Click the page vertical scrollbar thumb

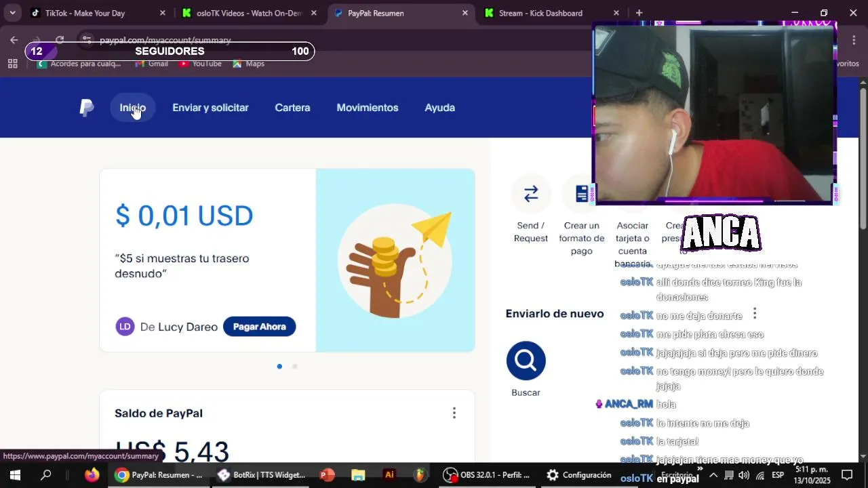coord(863,159)
